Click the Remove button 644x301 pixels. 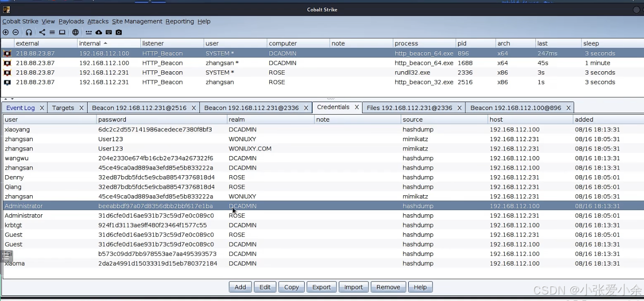388,287
